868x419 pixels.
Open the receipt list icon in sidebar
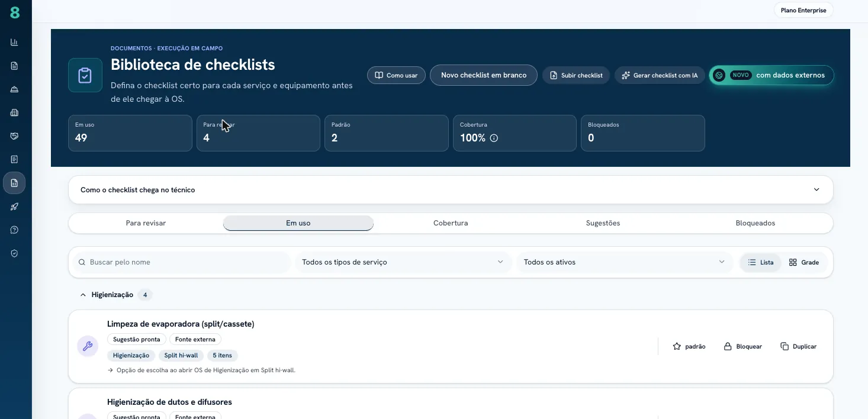pos(14,159)
